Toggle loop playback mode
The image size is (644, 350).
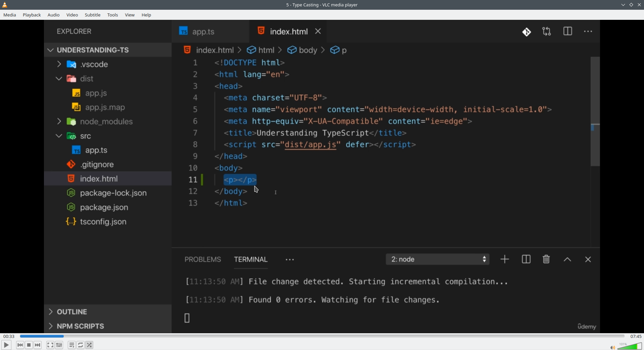coord(80,345)
